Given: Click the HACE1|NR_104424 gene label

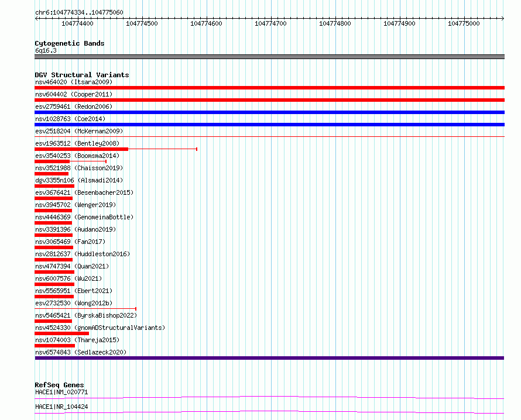Looking at the screenshot, I should [61, 407].
